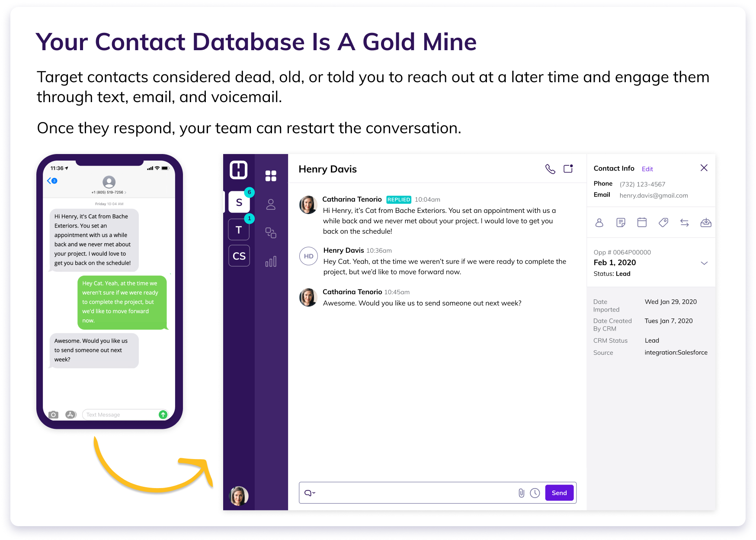Image resolution: width=756 pixels, height=540 pixels.
Task: Click the notes icon in contact panel
Action: (621, 222)
